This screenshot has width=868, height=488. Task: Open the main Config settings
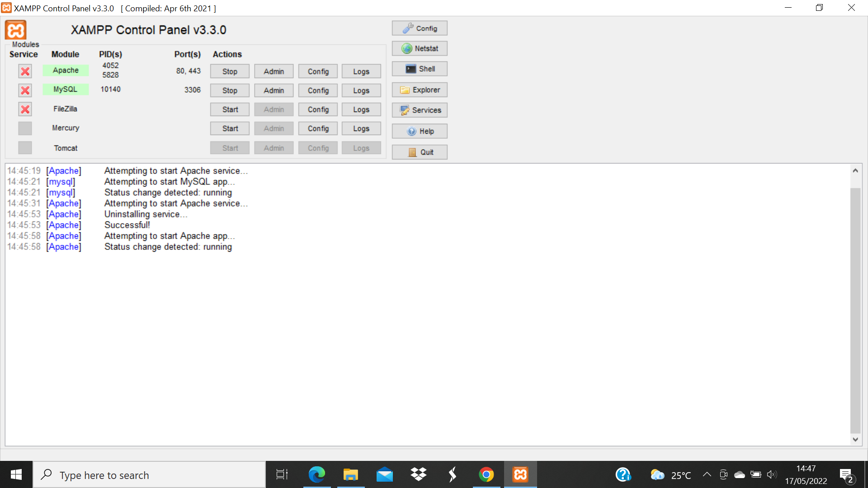[419, 28]
